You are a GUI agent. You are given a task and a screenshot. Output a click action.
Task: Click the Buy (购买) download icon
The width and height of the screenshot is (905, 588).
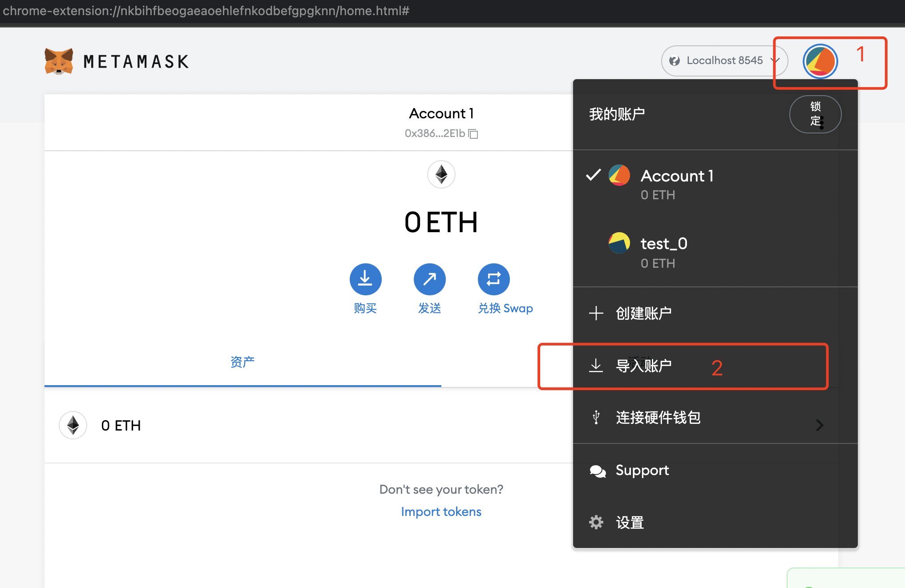(365, 279)
